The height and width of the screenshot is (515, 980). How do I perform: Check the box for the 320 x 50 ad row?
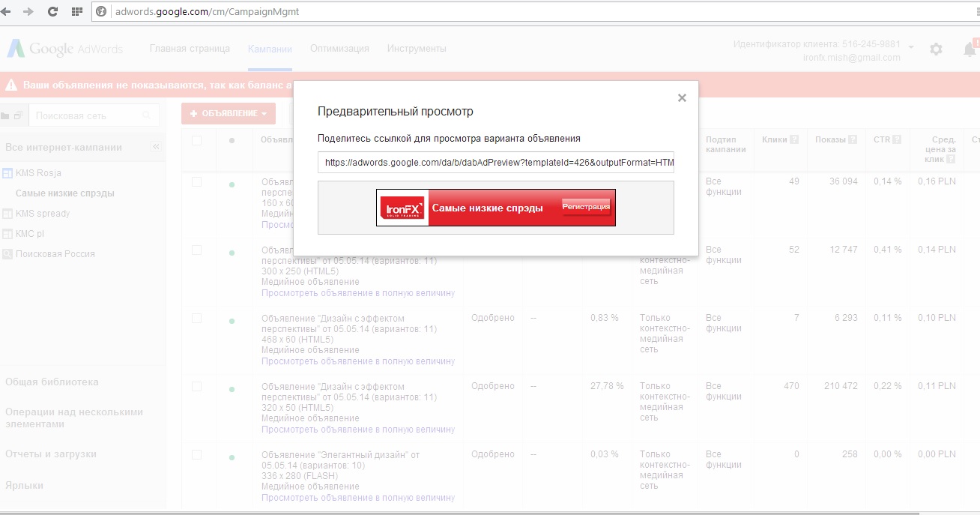(196, 386)
